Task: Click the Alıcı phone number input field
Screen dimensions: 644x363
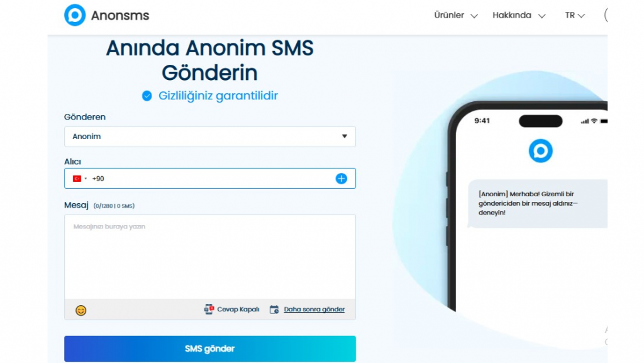Action: tap(210, 178)
